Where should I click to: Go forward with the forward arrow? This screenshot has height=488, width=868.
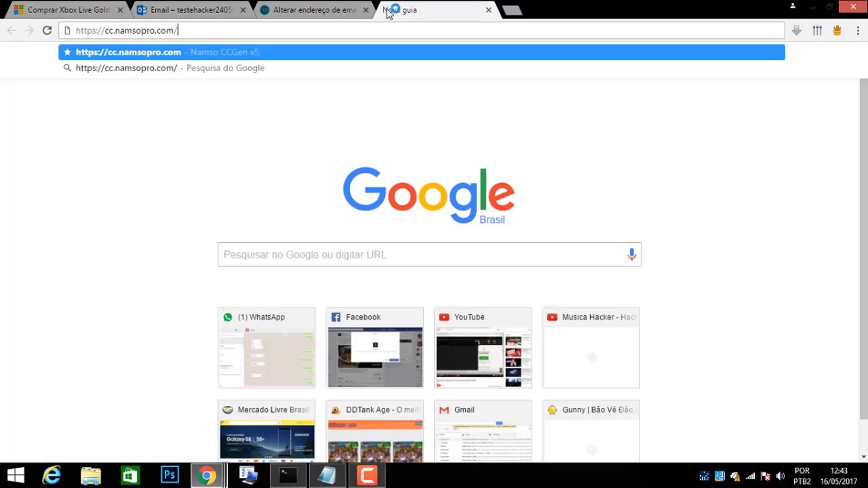29,30
